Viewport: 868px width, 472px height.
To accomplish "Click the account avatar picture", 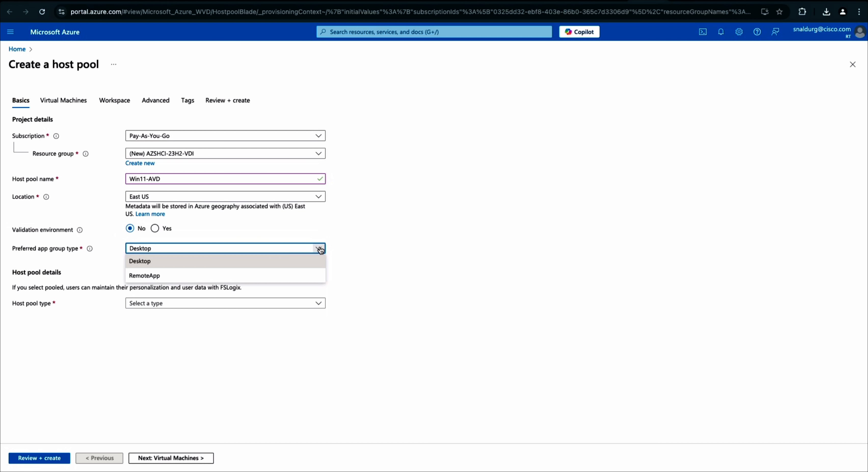I will pos(860,32).
